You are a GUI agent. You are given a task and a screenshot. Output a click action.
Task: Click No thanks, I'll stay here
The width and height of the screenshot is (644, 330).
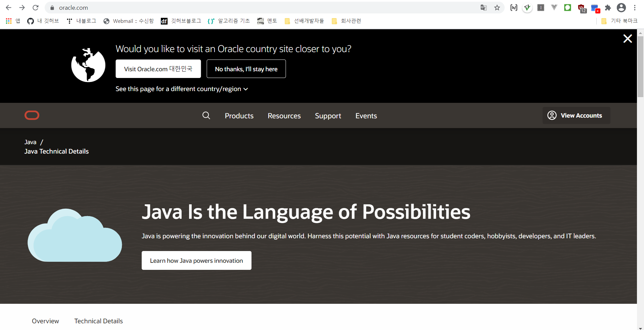click(x=246, y=69)
